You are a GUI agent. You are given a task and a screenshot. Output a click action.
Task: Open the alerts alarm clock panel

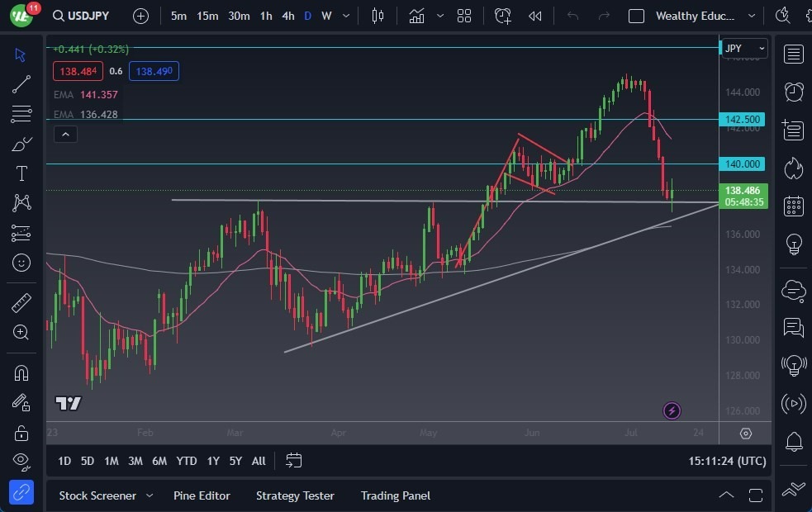tap(794, 92)
